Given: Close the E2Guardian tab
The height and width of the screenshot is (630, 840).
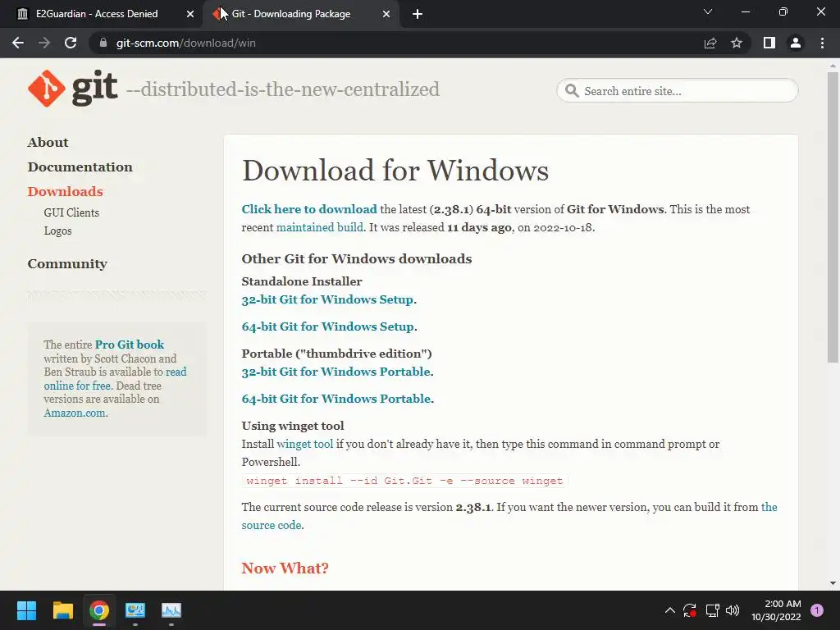Looking at the screenshot, I should (x=190, y=14).
